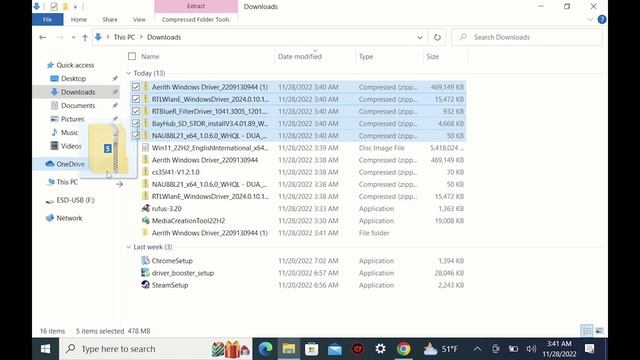Screen dimensions: 640x360
Task: Open the notification center icon
Action: pyautogui.click(x=589, y=349)
